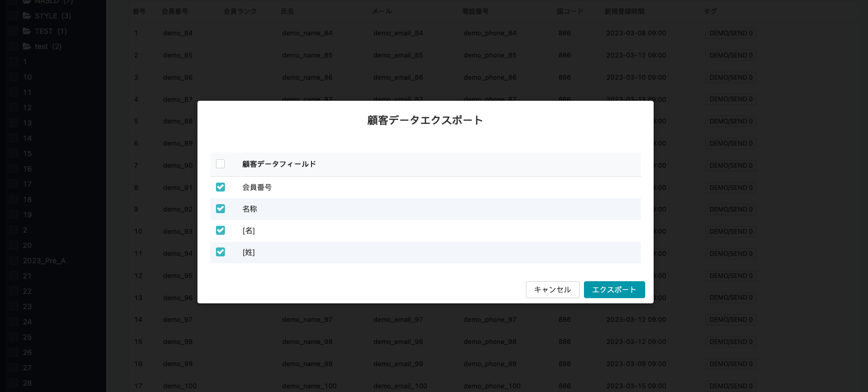The height and width of the screenshot is (392, 868).
Task: Toggle the 顧客データフィールド select-all checkbox
Action: (221, 164)
